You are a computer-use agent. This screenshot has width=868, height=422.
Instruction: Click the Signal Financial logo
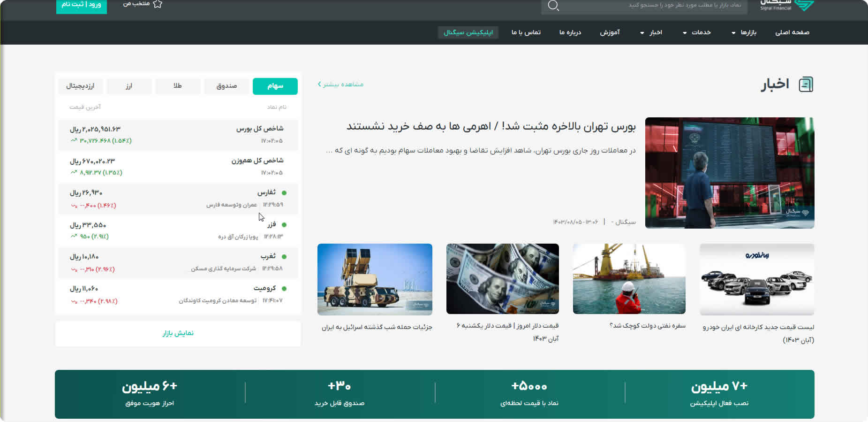coord(787,5)
